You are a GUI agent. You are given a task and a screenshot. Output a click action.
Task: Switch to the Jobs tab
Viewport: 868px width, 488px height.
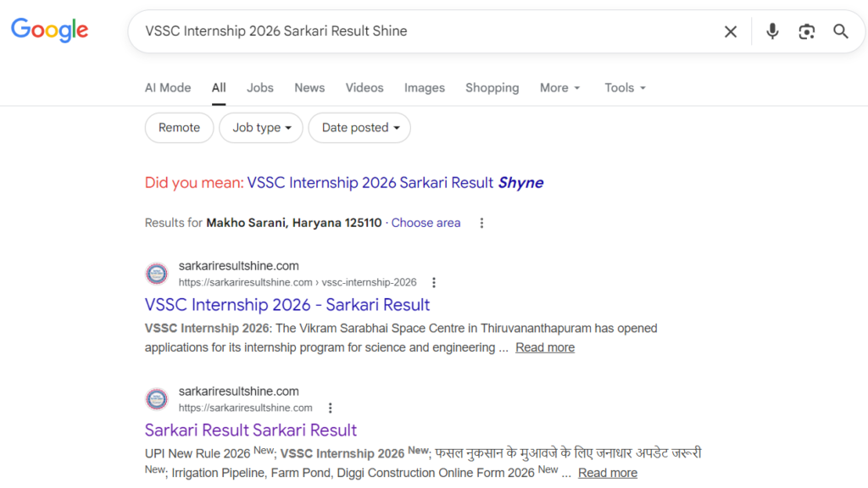click(260, 88)
